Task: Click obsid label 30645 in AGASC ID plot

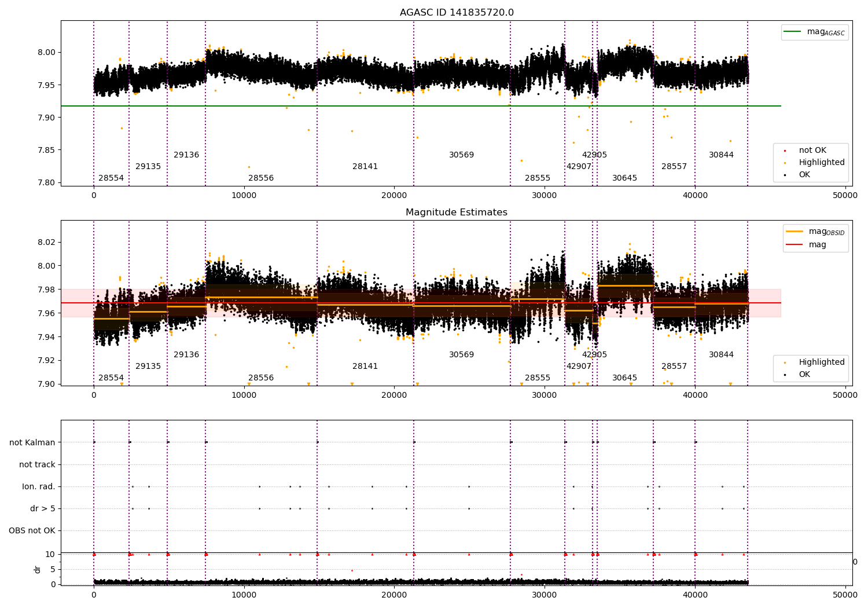Action: tap(624, 178)
